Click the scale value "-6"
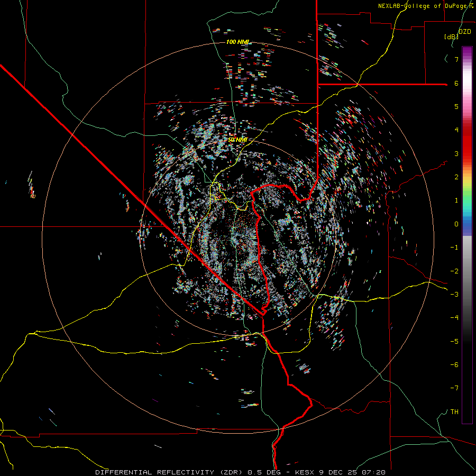This screenshot has height=476, width=476. (454, 364)
